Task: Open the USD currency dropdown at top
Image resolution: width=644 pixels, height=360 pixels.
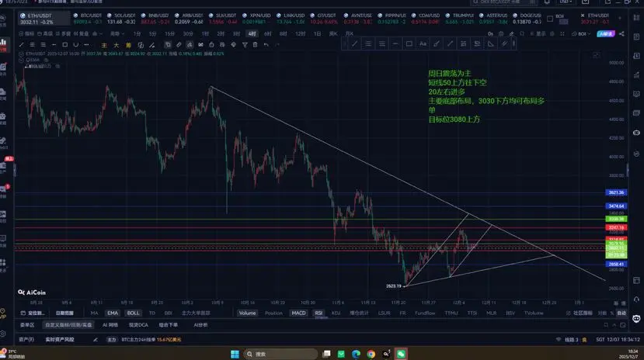Action: 566,2
